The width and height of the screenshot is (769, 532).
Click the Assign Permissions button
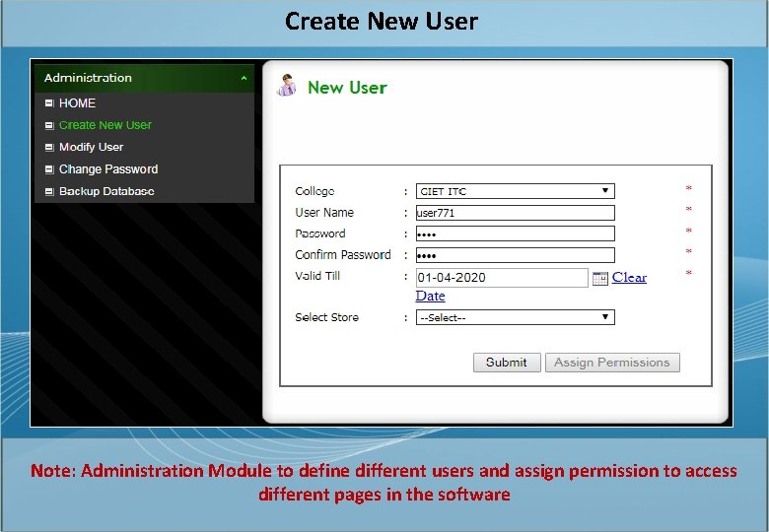pyautogui.click(x=612, y=363)
